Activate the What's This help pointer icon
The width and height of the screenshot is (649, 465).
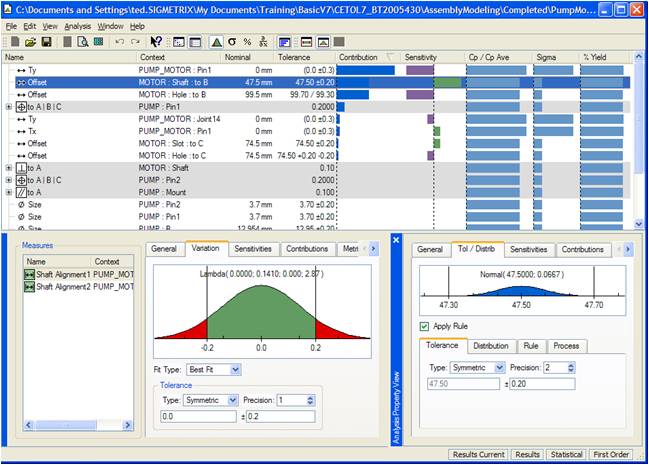[x=156, y=42]
